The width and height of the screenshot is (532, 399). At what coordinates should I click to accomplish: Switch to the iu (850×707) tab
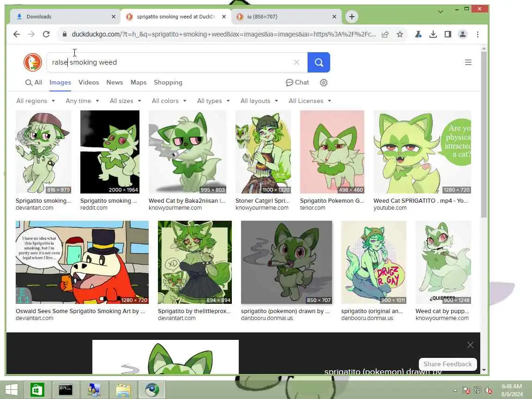pyautogui.click(x=287, y=17)
